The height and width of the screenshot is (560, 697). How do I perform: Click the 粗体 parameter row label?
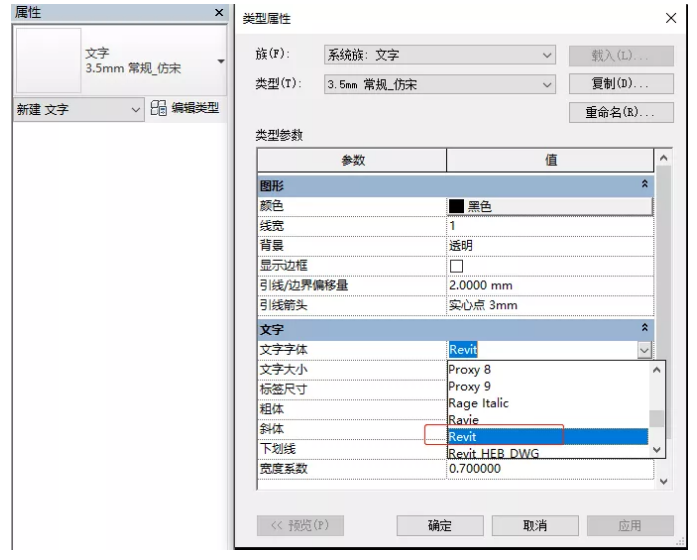tap(272, 409)
